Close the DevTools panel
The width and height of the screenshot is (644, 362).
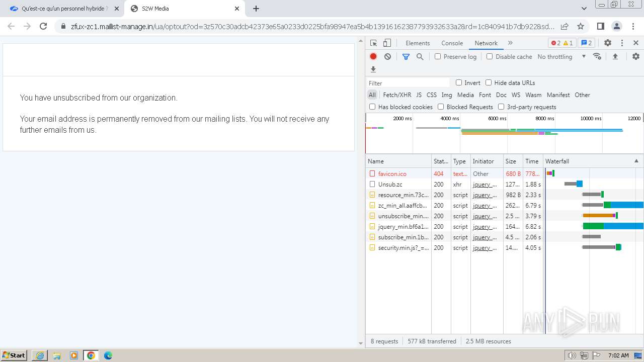click(636, 43)
